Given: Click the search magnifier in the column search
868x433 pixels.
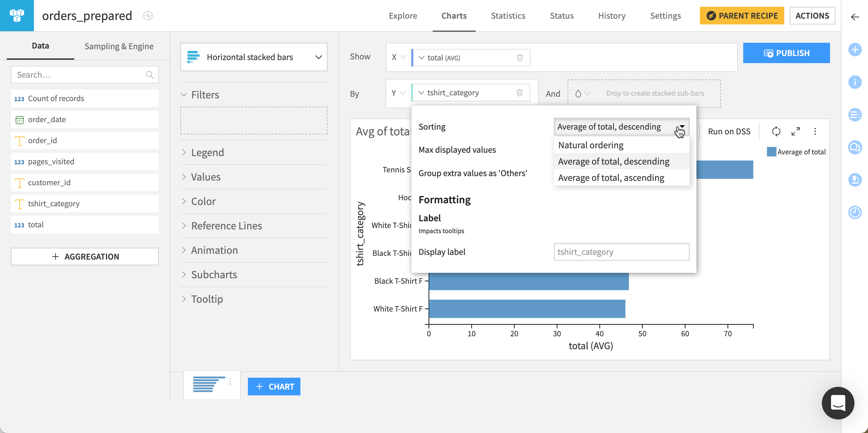Looking at the screenshot, I should tap(150, 74).
